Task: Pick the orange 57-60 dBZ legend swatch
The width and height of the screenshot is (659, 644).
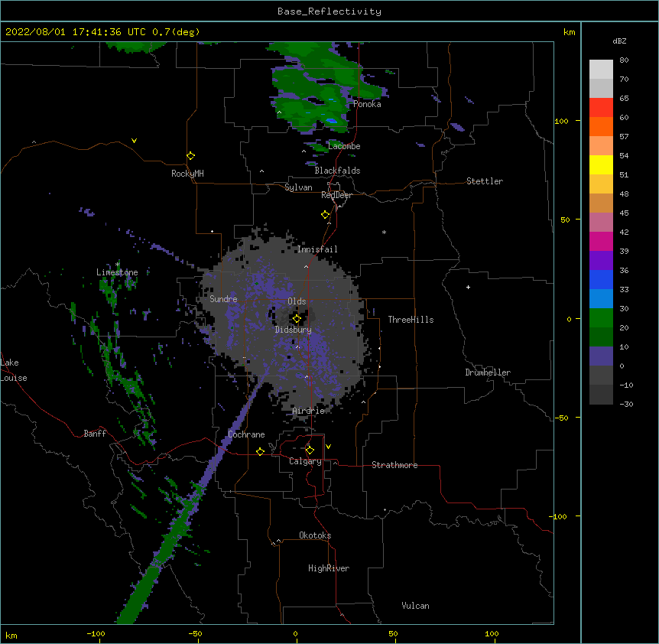Action: [601, 127]
